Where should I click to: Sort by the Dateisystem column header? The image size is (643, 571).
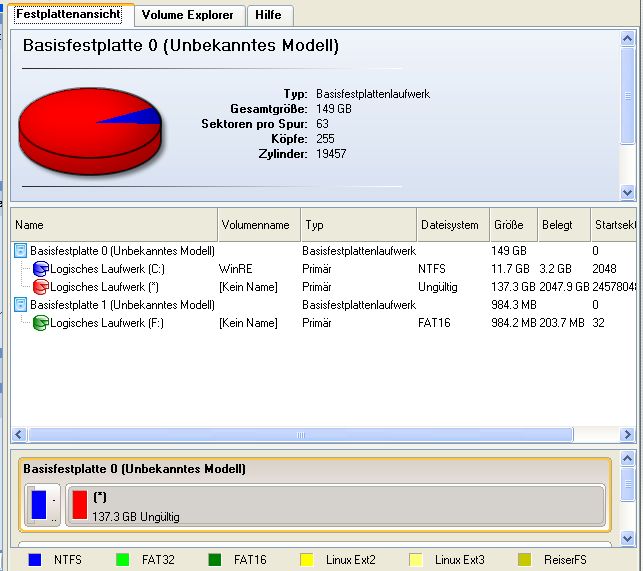point(453,225)
